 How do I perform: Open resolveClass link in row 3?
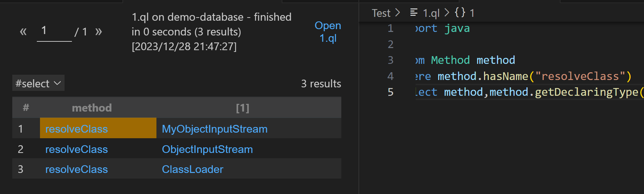(x=76, y=169)
